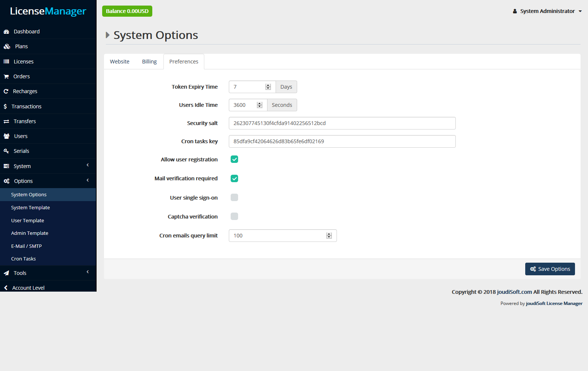
Task: Adjust Cron emails query limit stepper
Action: pyautogui.click(x=329, y=236)
